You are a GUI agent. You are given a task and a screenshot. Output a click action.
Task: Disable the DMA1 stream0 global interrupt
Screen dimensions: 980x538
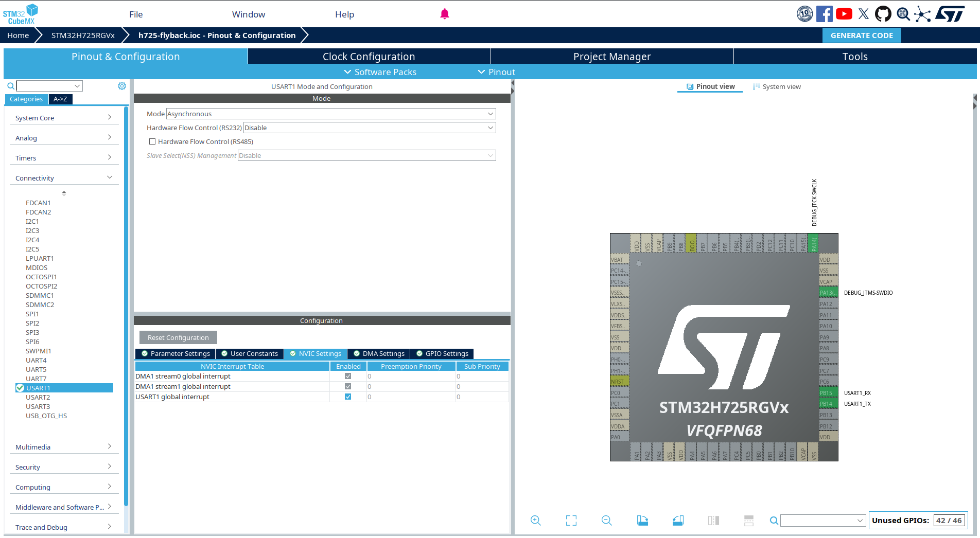pyautogui.click(x=348, y=376)
